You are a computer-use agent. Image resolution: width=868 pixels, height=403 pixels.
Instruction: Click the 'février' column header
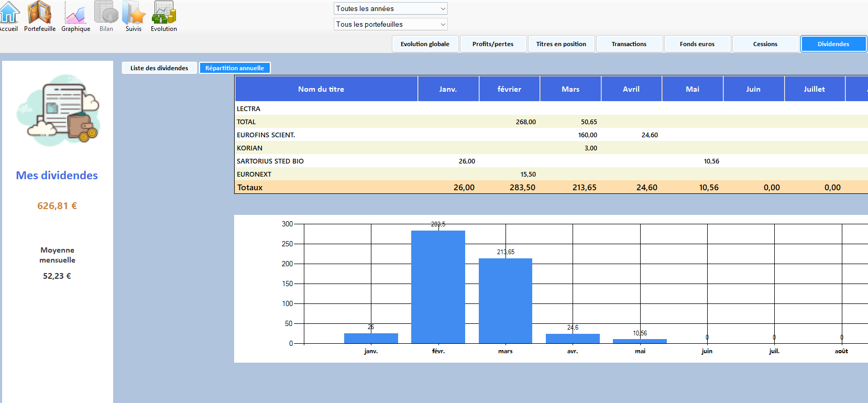510,89
